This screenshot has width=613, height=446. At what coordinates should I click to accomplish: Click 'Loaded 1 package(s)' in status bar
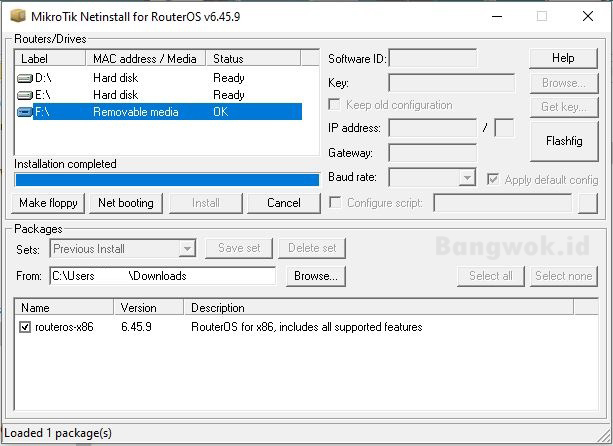[x=58, y=433]
